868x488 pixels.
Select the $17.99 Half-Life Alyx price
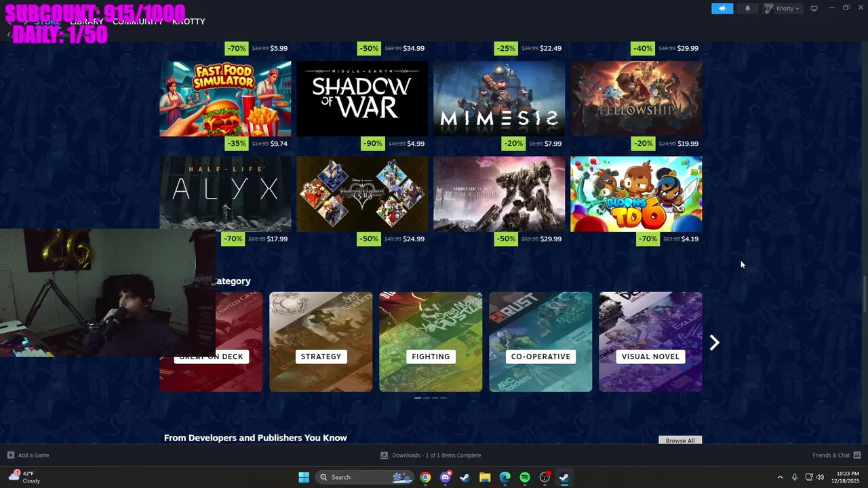tap(277, 239)
